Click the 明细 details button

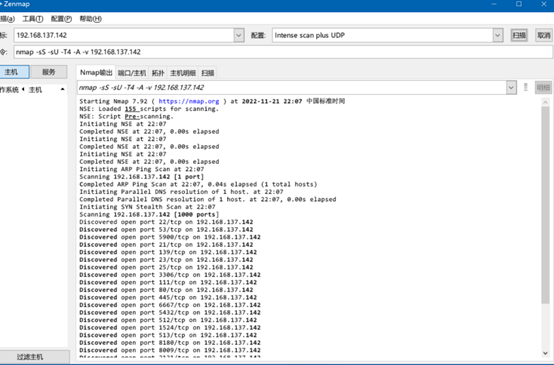[x=543, y=87]
